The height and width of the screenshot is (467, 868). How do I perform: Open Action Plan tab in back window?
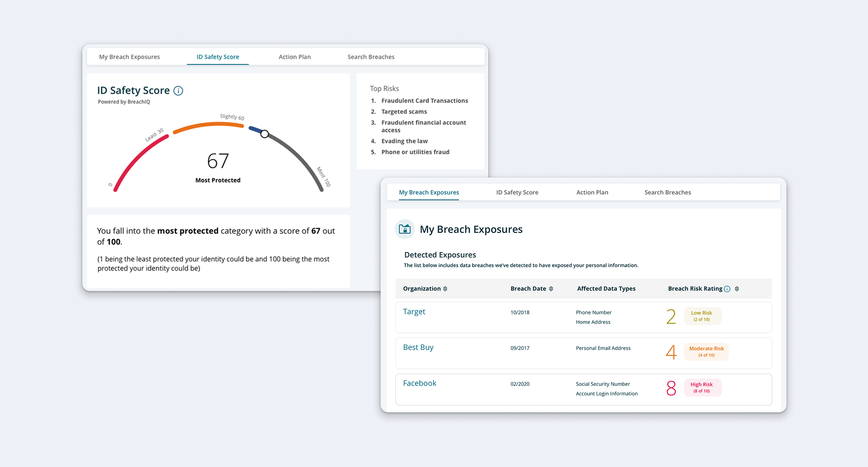(295, 57)
